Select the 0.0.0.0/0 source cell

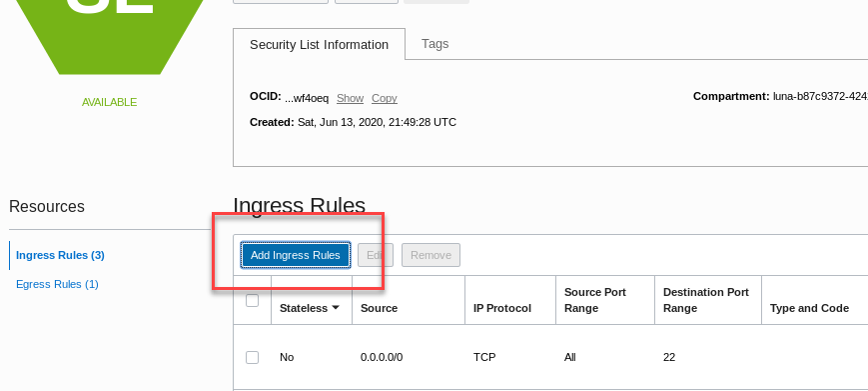click(382, 357)
